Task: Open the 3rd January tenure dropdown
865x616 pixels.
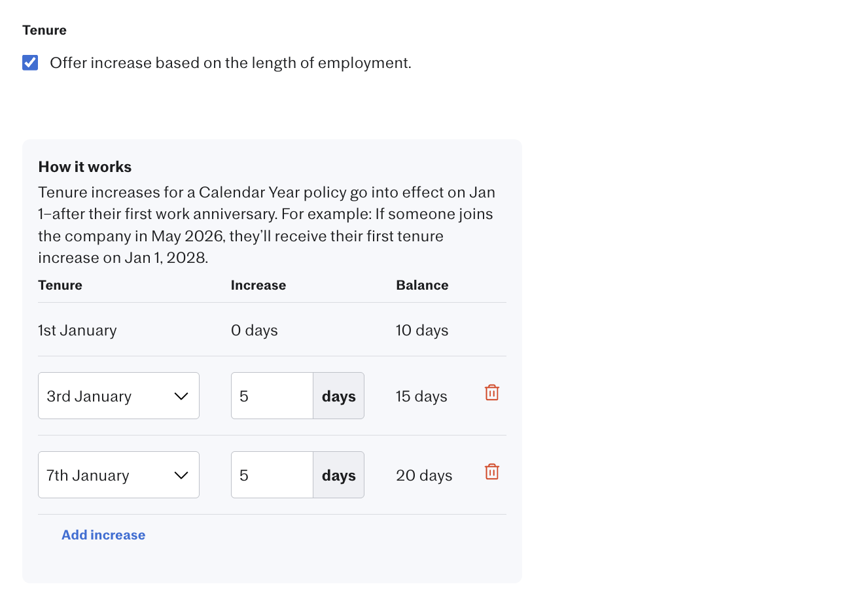Action: (x=118, y=396)
